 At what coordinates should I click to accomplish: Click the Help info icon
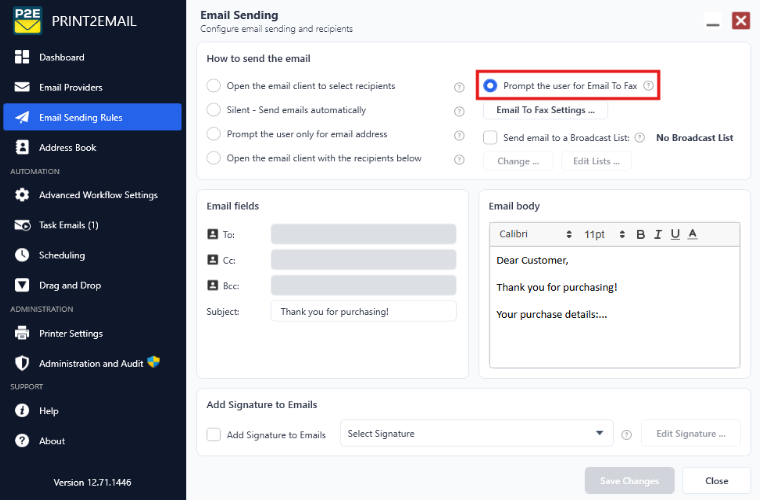coord(22,411)
